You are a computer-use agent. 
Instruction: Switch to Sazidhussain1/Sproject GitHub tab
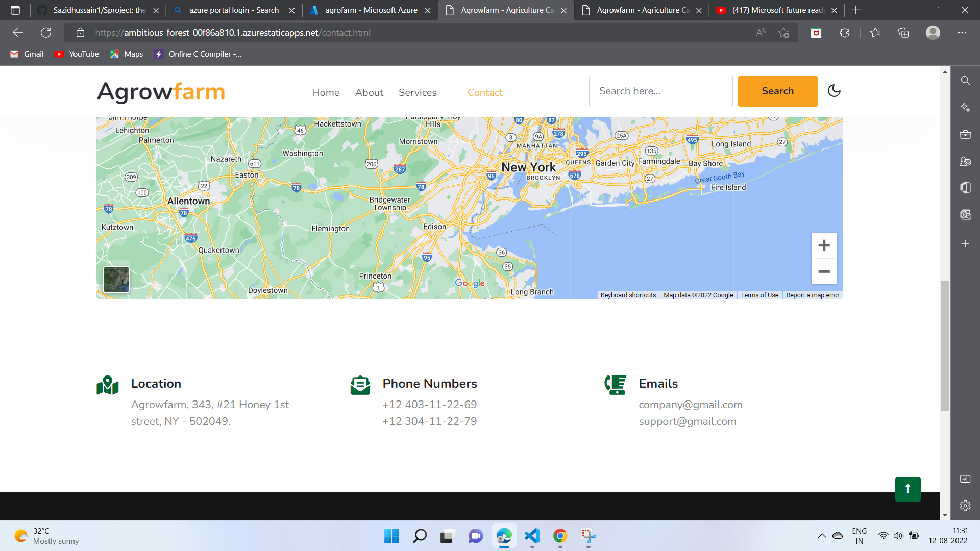(99, 10)
